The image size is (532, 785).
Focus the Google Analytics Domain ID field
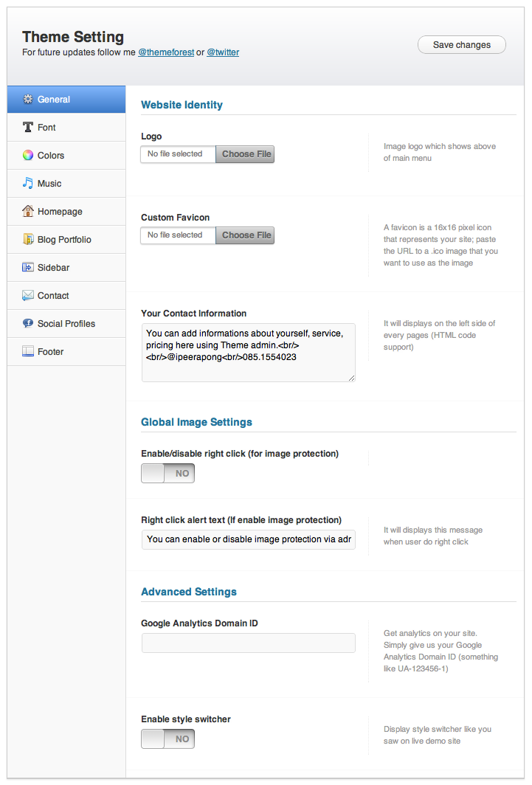[248, 643]
